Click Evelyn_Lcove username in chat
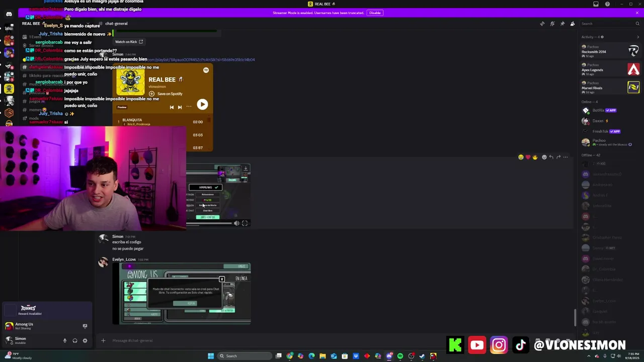Screen dimensions: 644x362 click(x=124, y=259)
